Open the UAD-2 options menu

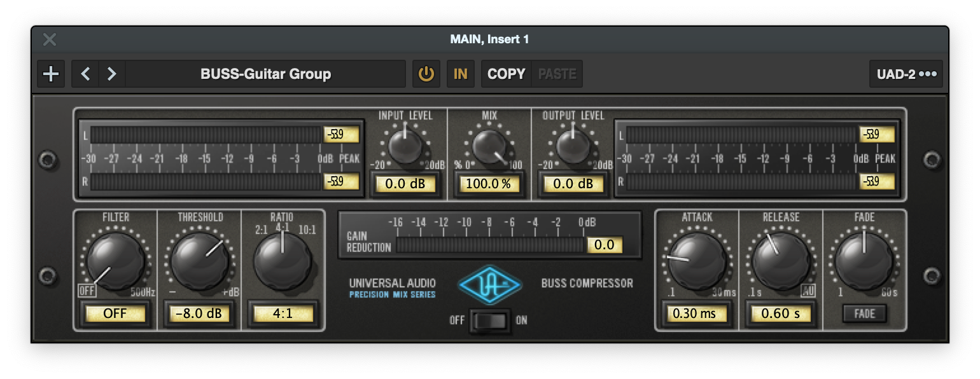[906, 74]
